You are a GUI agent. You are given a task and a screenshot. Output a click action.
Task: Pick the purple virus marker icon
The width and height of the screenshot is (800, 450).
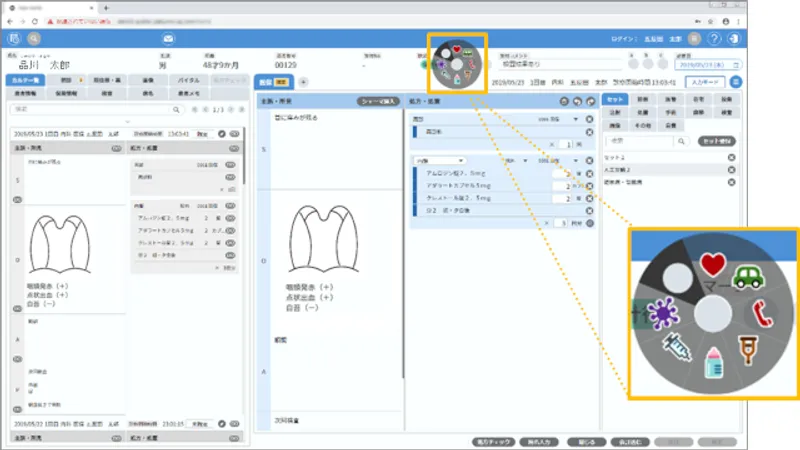[x=661, y=313]
